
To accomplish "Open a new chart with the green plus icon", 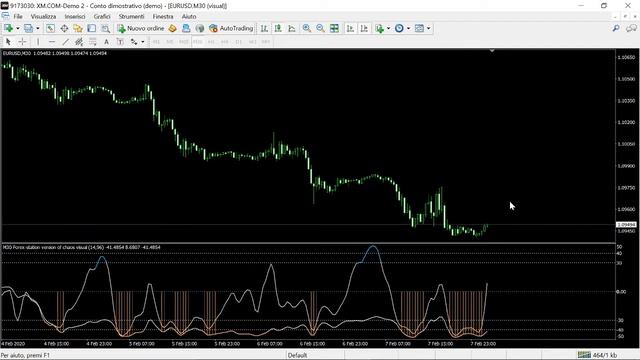I will [x=8, y=28].
